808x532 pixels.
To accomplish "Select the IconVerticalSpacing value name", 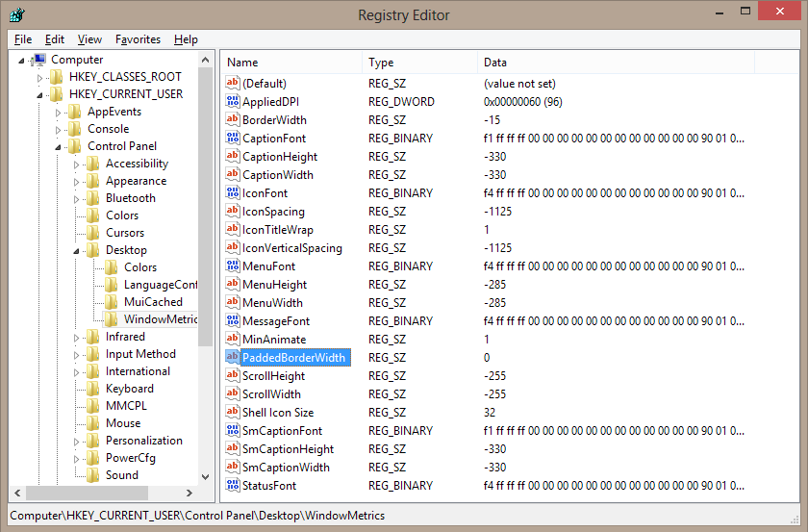I will [x=292, y=248].
